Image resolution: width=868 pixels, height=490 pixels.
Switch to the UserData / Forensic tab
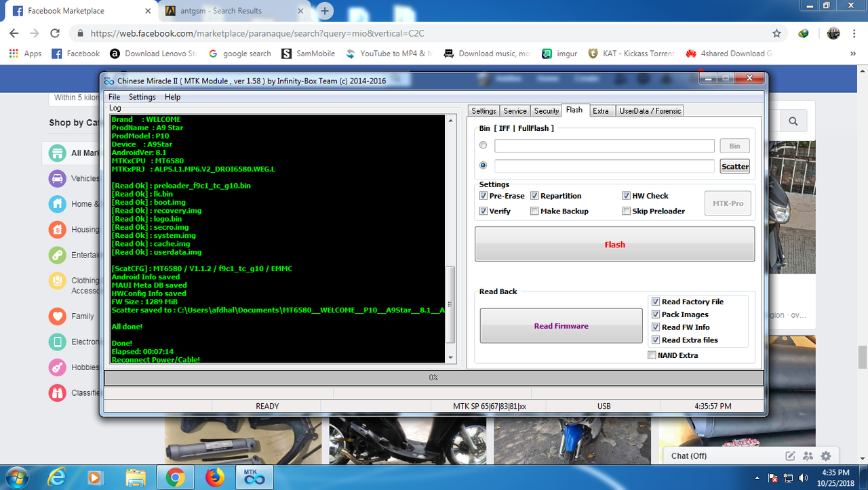pos(649,110)
